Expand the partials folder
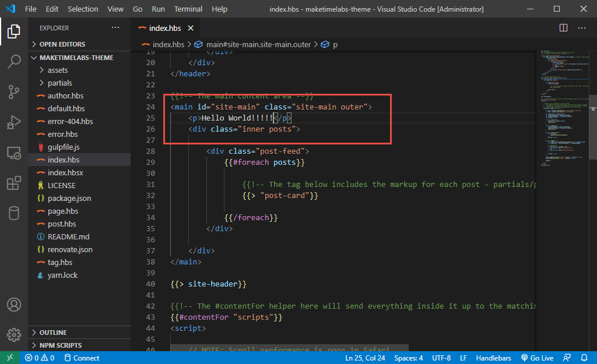Viewport: 597px width, 364px height. pos(79,83)
